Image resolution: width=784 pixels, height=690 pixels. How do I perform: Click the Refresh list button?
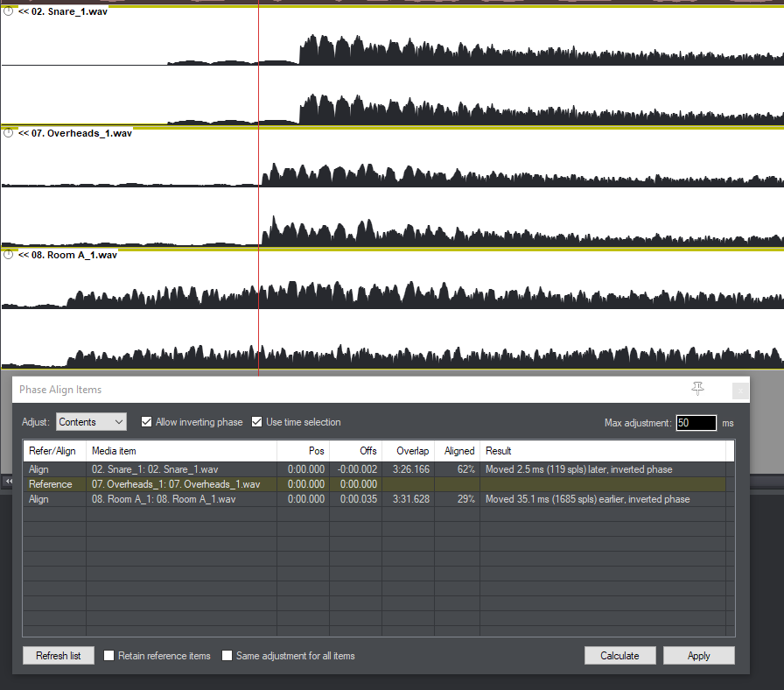(x=59, y=656)
